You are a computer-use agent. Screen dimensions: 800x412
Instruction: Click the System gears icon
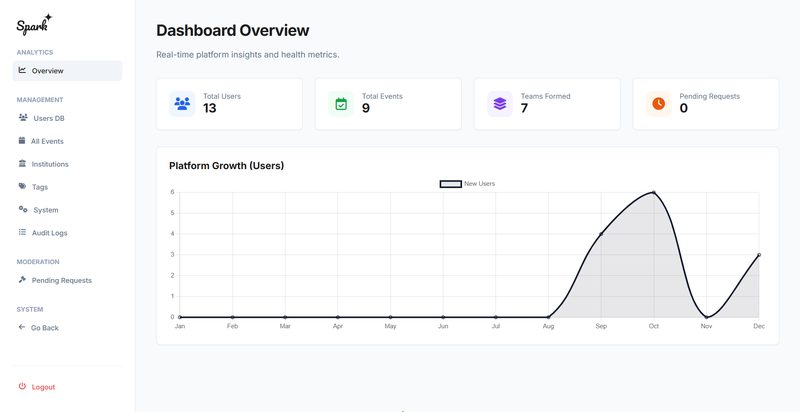coord(23,210)
